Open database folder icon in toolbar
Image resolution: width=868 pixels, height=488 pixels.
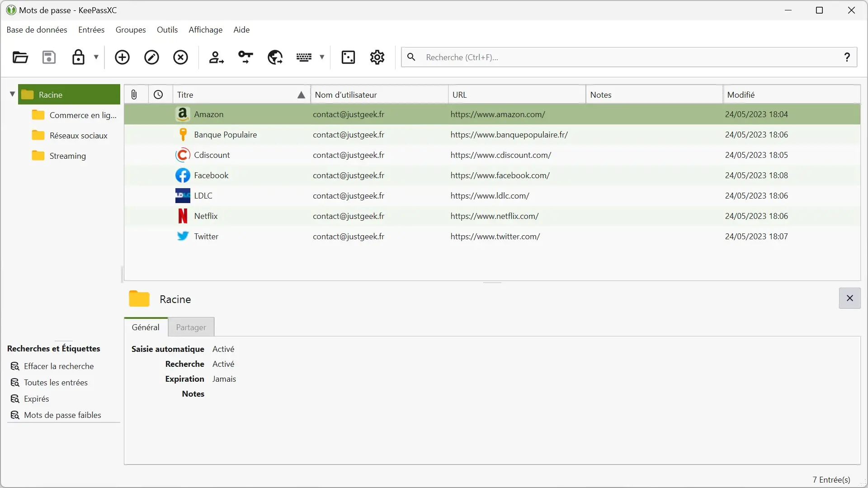click(20, 57)
